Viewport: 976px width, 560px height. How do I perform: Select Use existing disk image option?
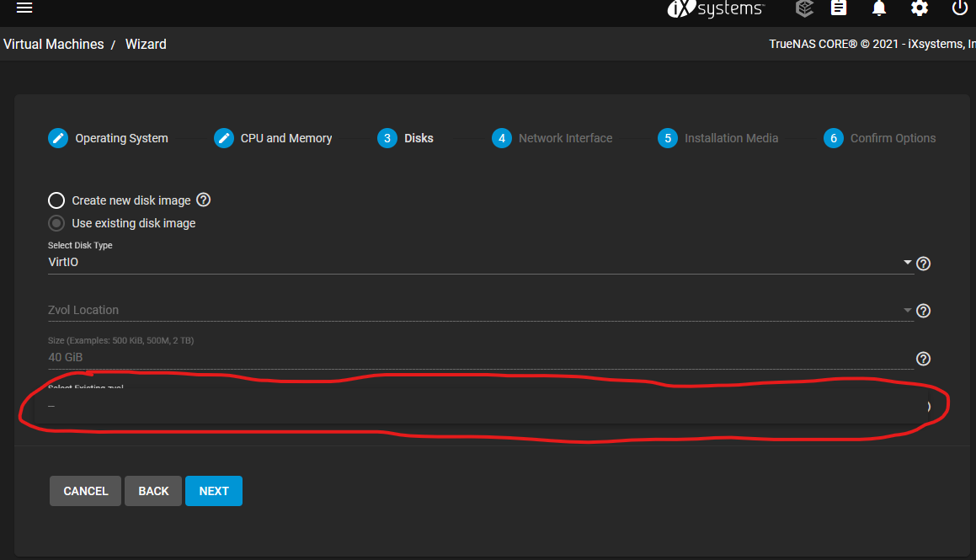[x=56, y=223]
